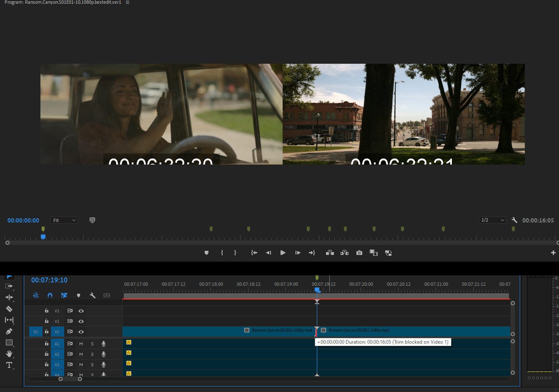Select the Razor tool
The width and height of the screenshot is (559, 392).
click(x=9, y=309)
